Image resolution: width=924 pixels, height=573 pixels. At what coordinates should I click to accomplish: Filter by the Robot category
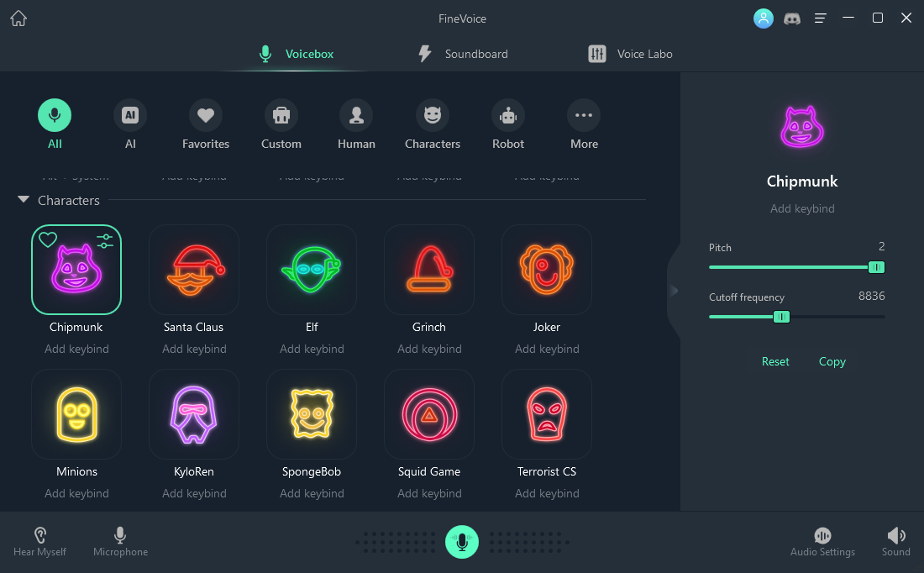click(508, 124)
